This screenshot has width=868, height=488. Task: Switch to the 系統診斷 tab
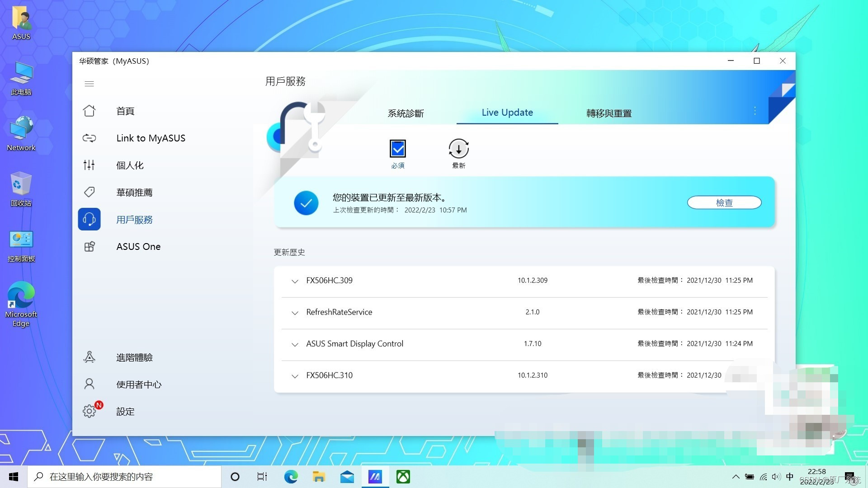[406, 113]
